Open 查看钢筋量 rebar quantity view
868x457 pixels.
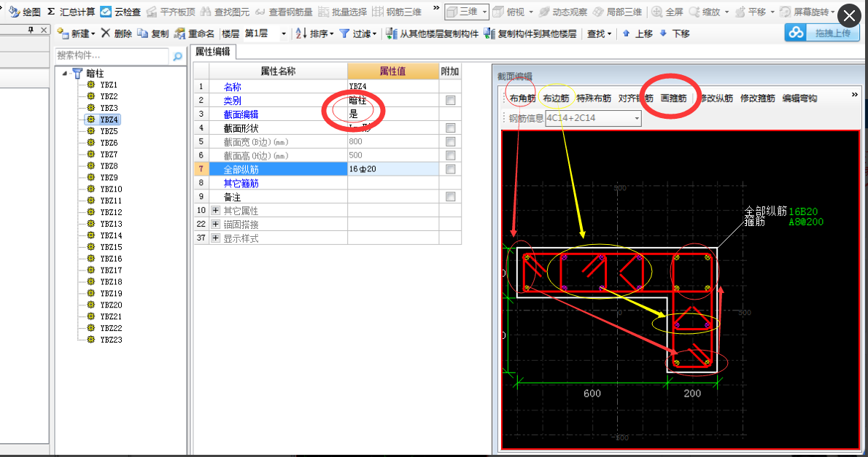pyautogui.click(x=284, y=12)
